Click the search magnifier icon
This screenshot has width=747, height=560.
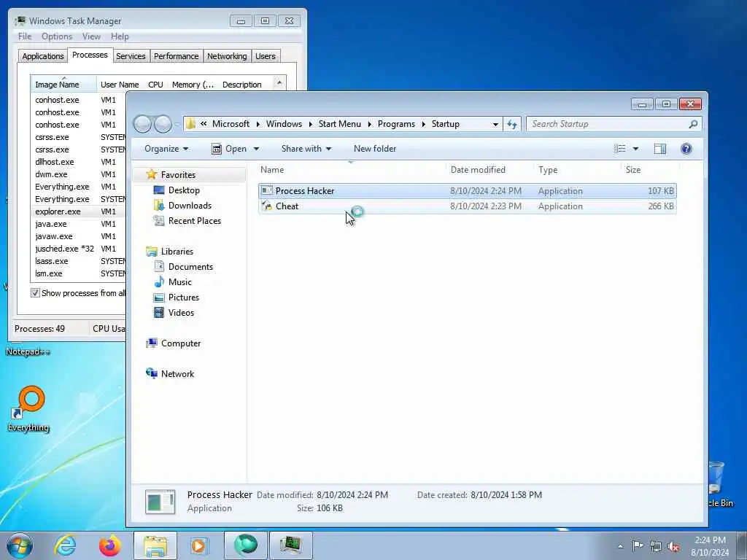click(x=693, y=124)
